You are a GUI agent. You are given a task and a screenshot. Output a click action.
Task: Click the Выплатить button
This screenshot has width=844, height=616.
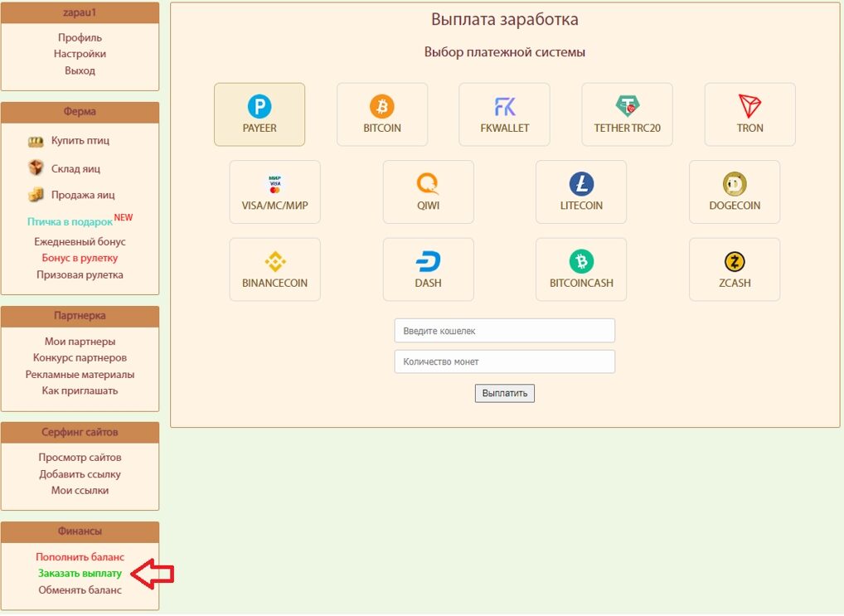tap(504, 393)
